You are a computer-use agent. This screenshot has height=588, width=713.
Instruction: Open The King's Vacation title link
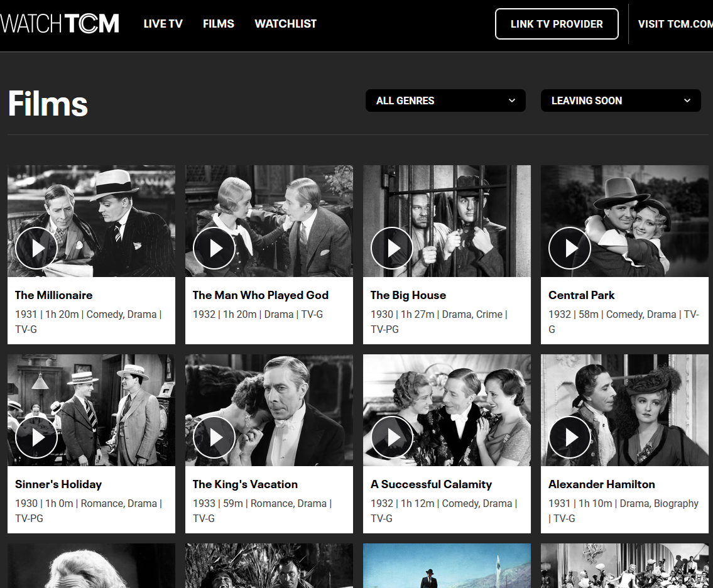pos(245,484)
